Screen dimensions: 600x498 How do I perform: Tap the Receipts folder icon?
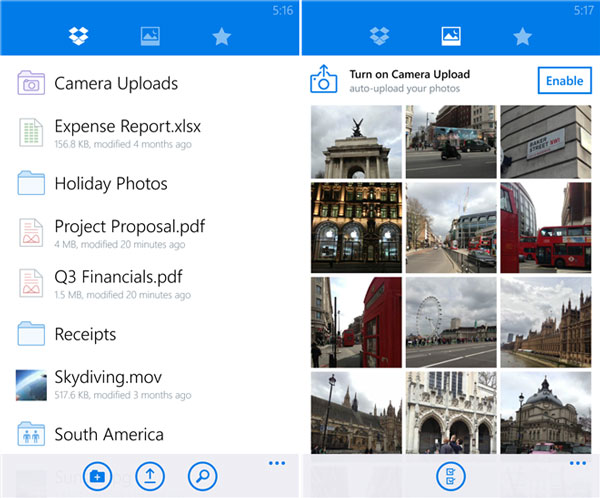point(31,333)
